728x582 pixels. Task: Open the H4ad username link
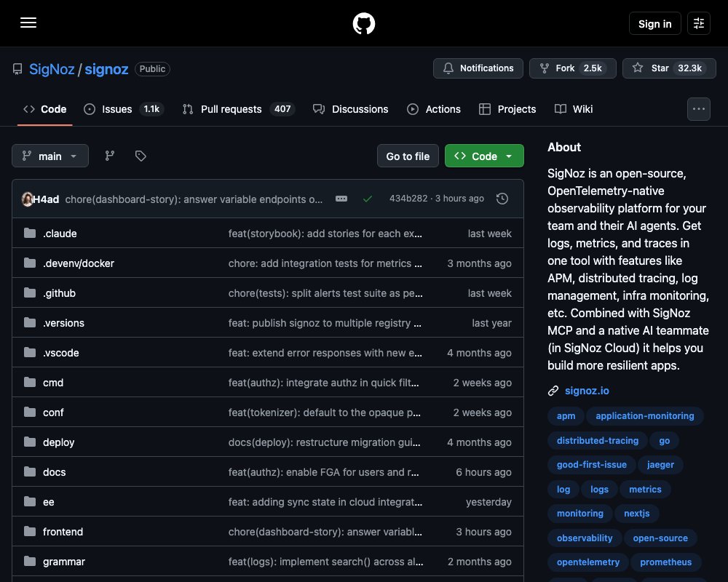point(46,199)
